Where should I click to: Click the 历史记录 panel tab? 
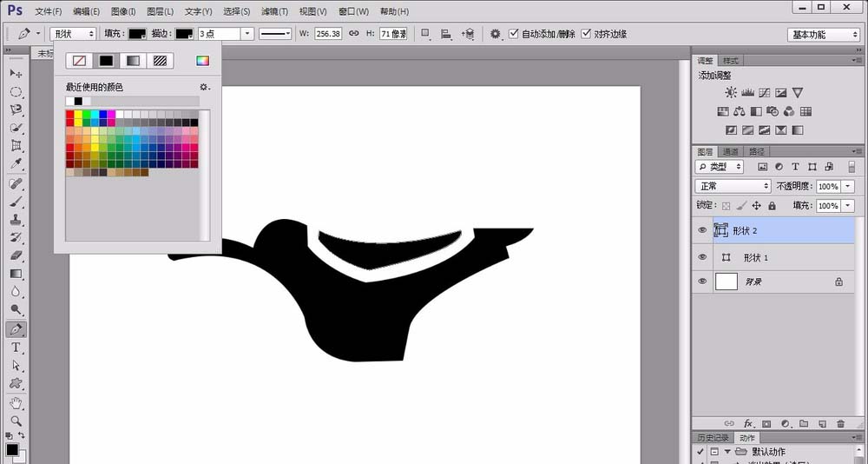point(713,437)
